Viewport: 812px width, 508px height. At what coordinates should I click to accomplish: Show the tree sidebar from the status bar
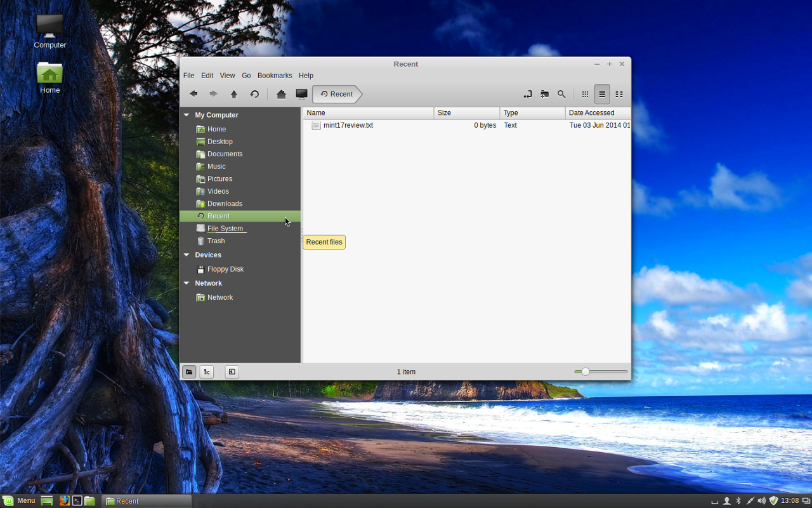pyautogui.click(x=206, y=371)
